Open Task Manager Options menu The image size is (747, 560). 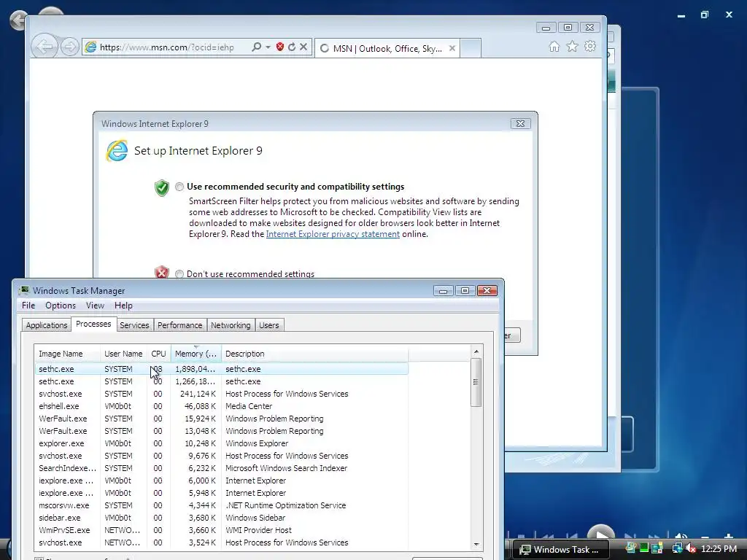pyautogui.click(x=61, y=306)
